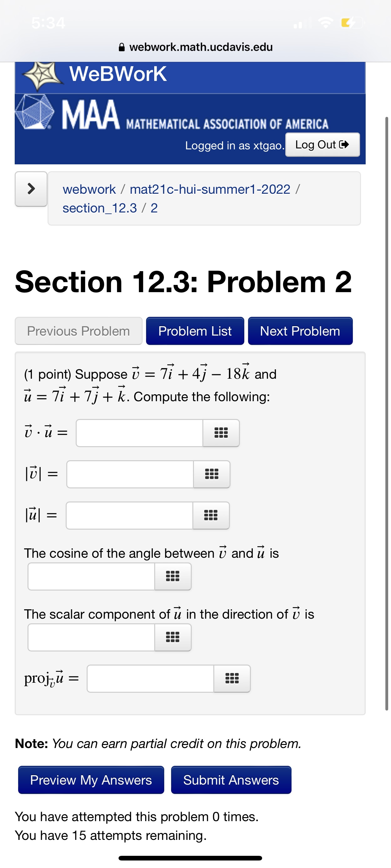Viewport: 391px width, 868px height.
Task: Open math keyboard for the v·u answer field
Action: pos(221,433)
